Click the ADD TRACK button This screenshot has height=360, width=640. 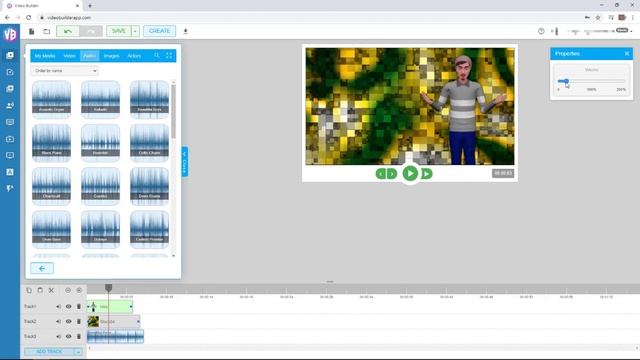(x=49, y=352)
